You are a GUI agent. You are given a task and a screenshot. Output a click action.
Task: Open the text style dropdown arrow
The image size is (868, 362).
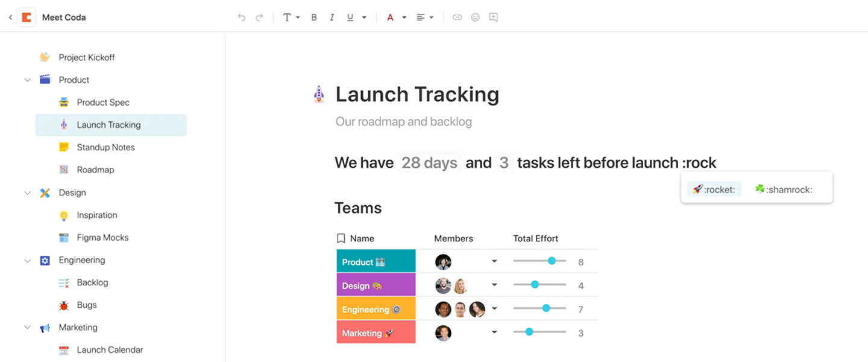pos(298,17)
